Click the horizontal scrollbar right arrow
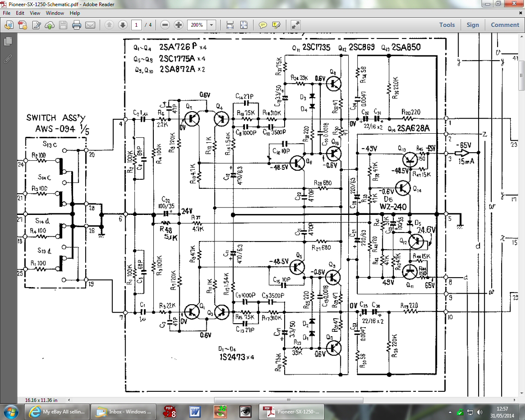The height and width of the screenshot is (420, 525). 514,400
